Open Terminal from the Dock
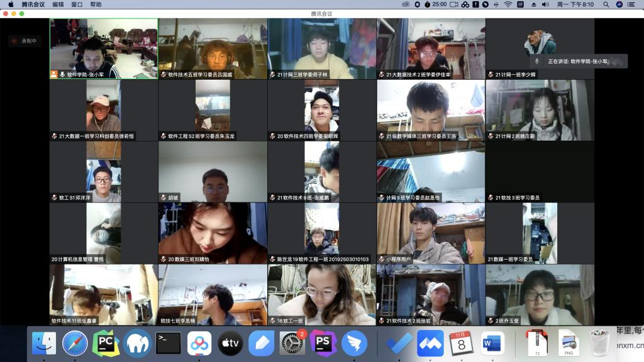 [x=169, y=343]
